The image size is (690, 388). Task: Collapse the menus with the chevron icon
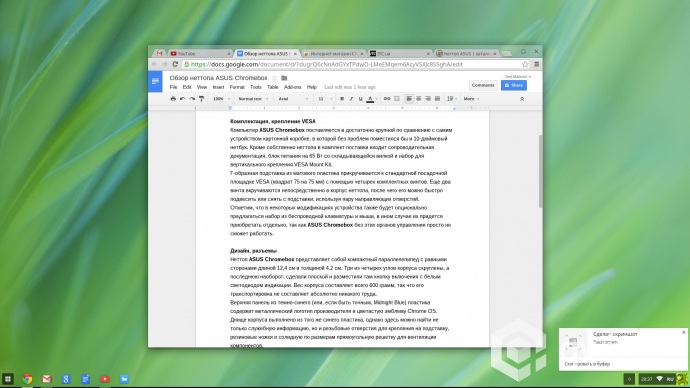coord(522,99)
